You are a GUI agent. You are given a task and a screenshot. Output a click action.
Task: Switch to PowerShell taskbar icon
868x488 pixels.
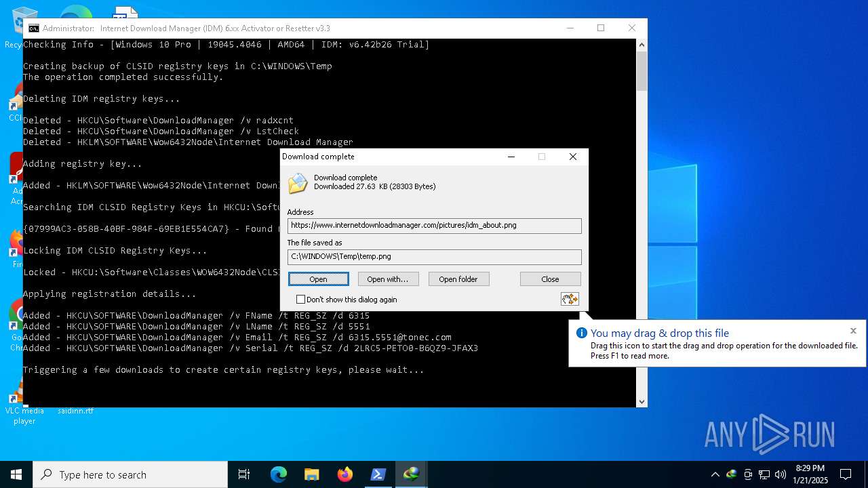[x=378, y=474]
